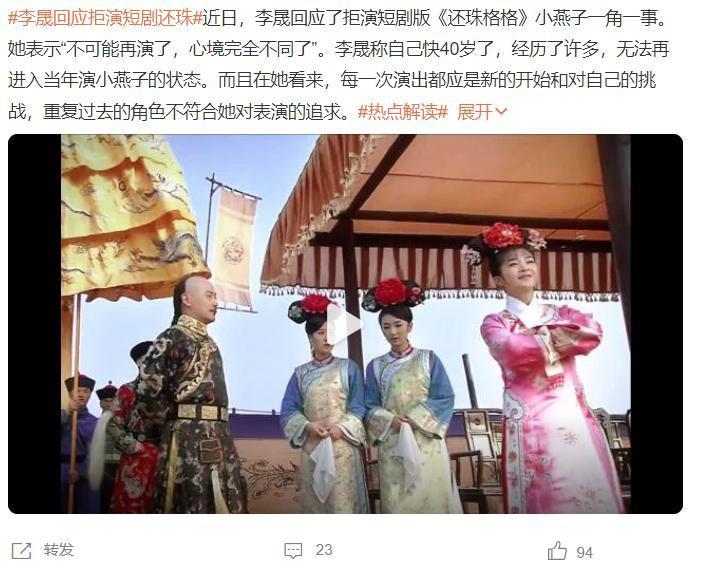
Task: Like the post with the thumbs-up icon
Action: click(x=557, y=550)
